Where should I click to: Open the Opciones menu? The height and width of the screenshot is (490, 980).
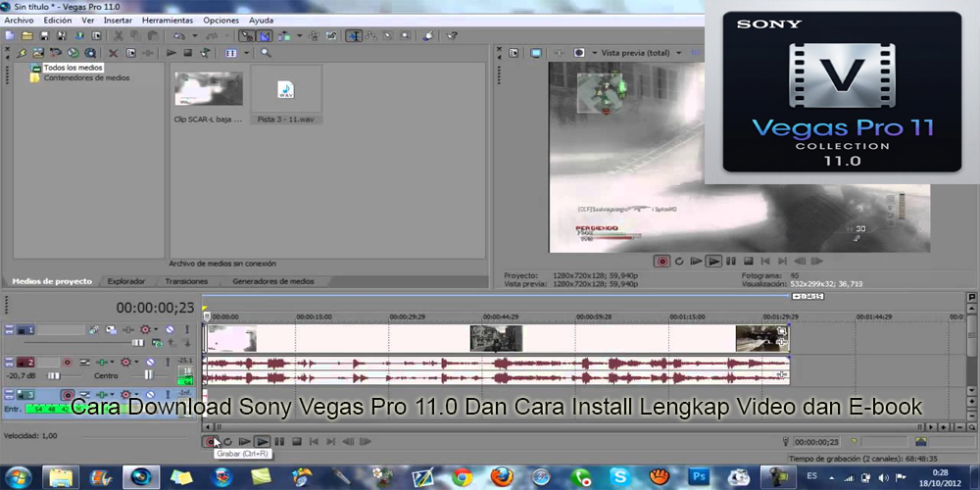coord(220,20)
